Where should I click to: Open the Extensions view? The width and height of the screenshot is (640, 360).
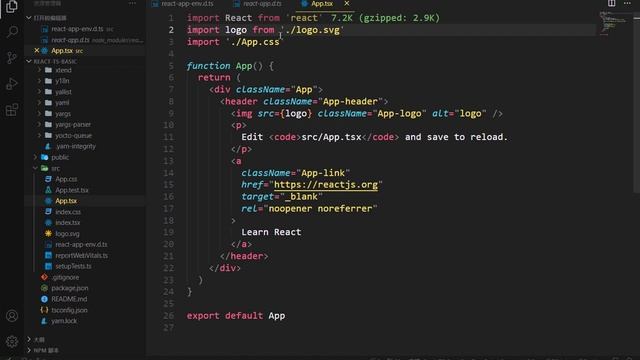[x=12, y=109]
